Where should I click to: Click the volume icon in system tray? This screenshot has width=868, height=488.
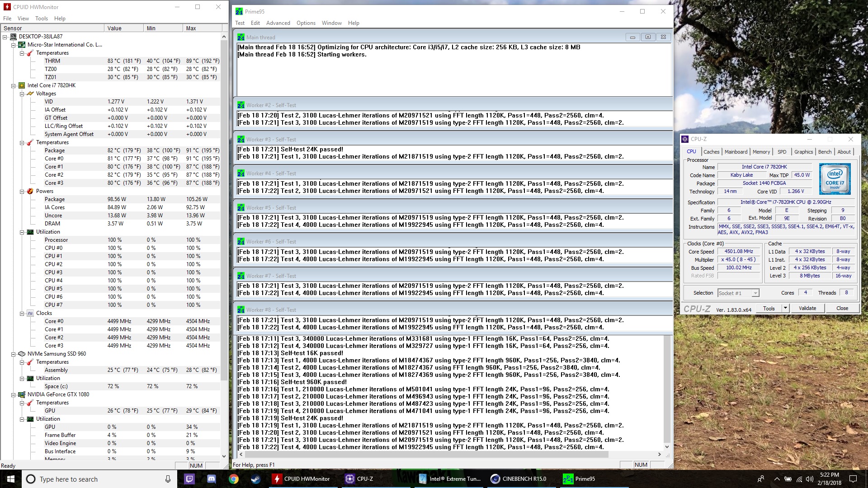pyautogui.click(x=809, y=479)
